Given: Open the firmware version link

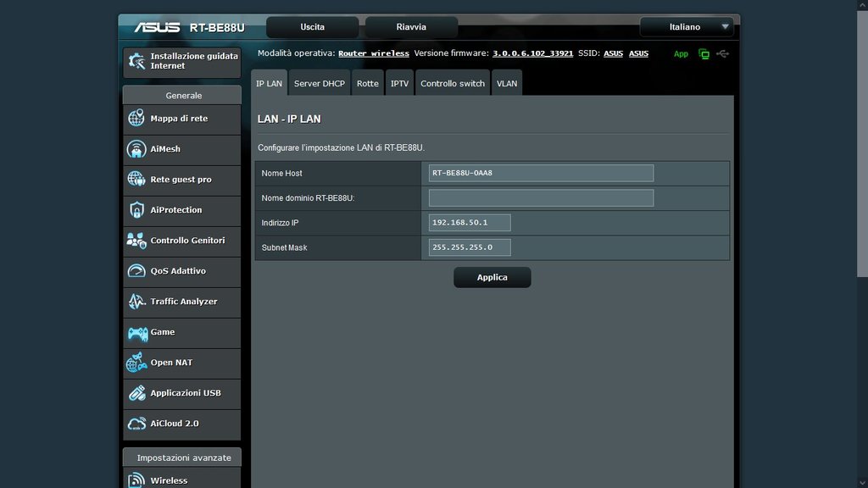Looking at the screenshot, I should (x=532, y=53).
